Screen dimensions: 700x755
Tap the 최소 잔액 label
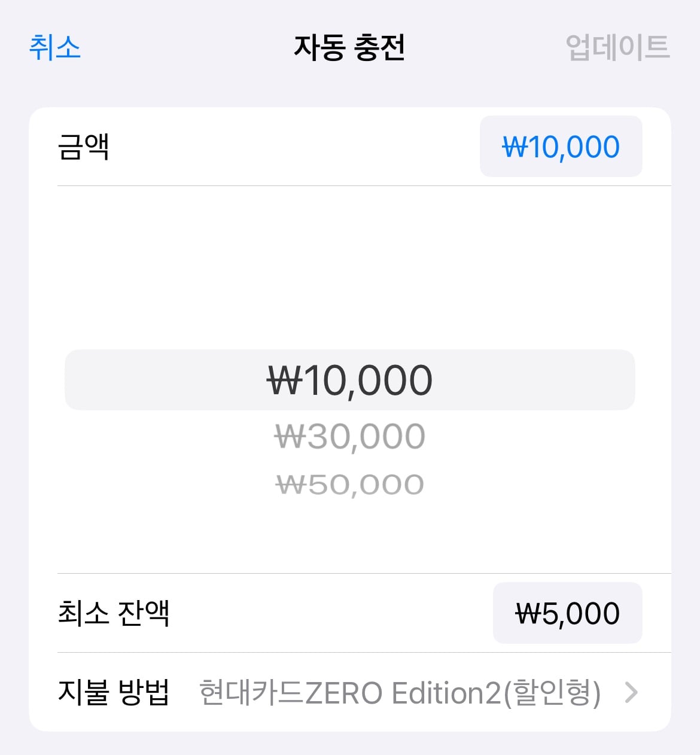114,613
